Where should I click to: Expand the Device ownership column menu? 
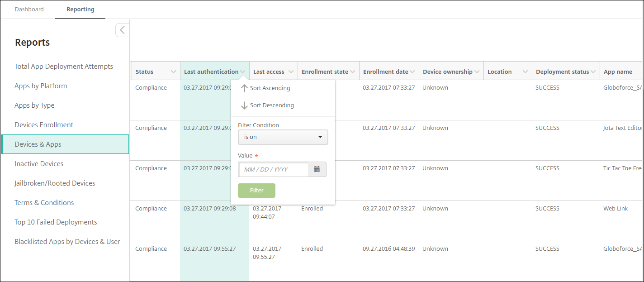click(x=477, y=72)
